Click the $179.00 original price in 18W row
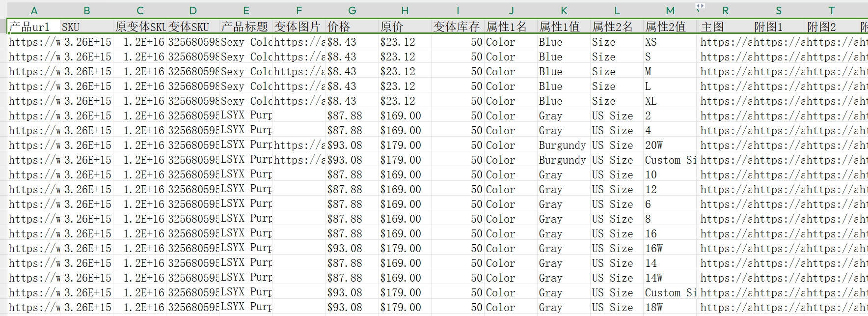 click(x=405, y=307)
